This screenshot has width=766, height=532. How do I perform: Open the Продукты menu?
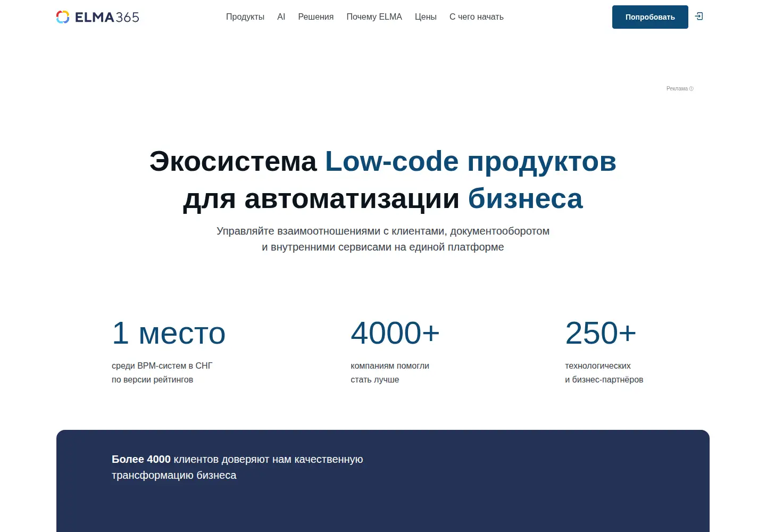point(245,17)
